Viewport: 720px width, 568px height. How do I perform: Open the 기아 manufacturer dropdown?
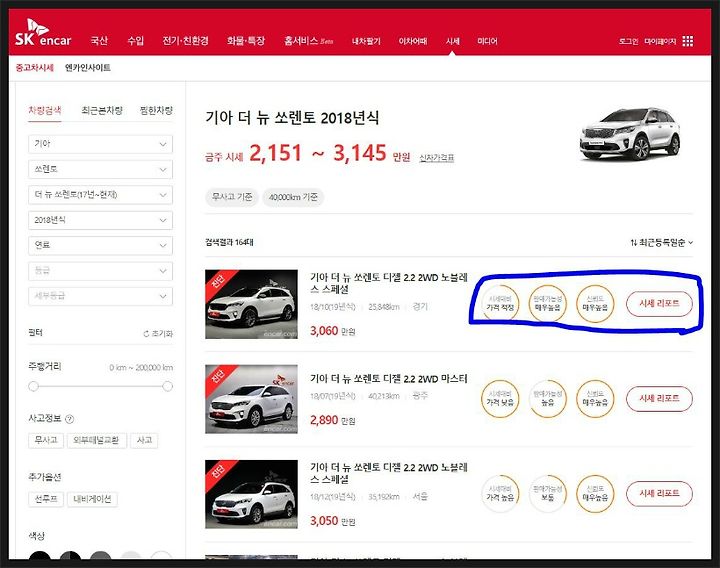click(x=101, y=144)
